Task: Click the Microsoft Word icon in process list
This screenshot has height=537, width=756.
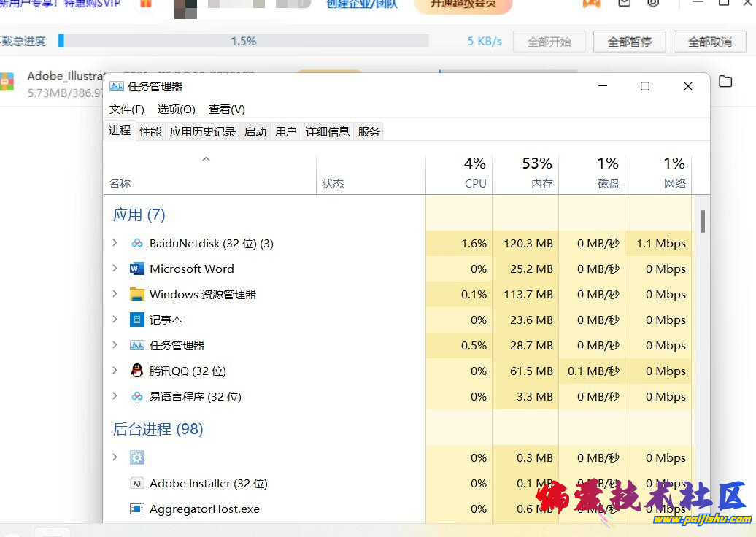Action: (136, 268)
